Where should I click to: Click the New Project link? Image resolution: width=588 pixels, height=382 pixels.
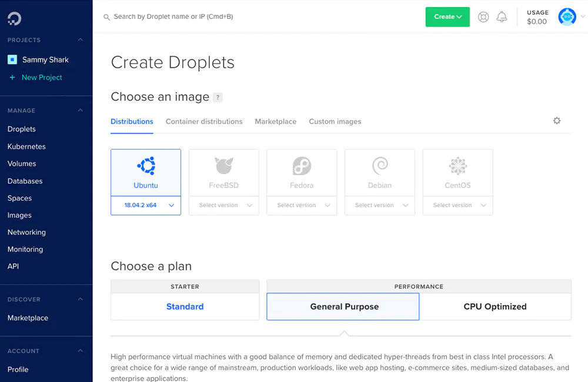[x=41, y=78]
